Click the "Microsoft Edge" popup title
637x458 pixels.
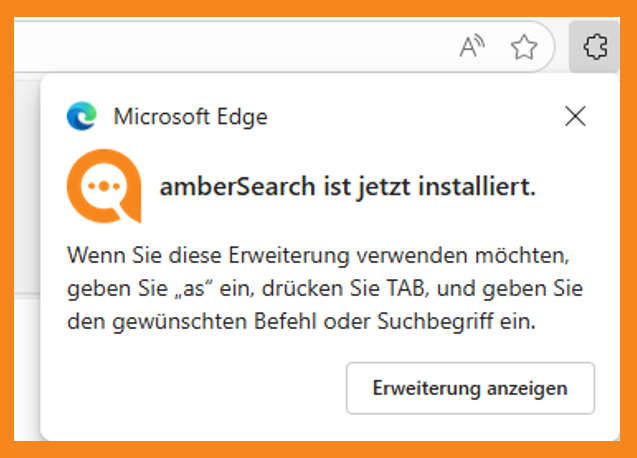[x=191, y=117]
